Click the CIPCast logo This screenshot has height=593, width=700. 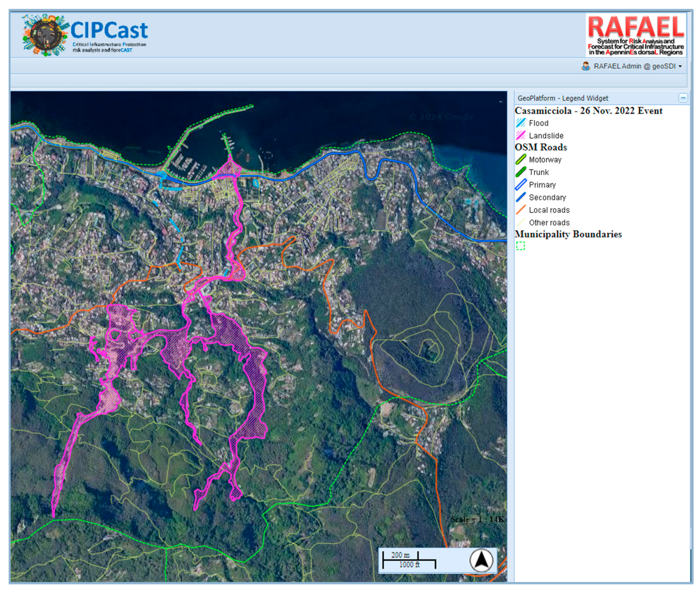pyautogui.click(x=85, y=35)
